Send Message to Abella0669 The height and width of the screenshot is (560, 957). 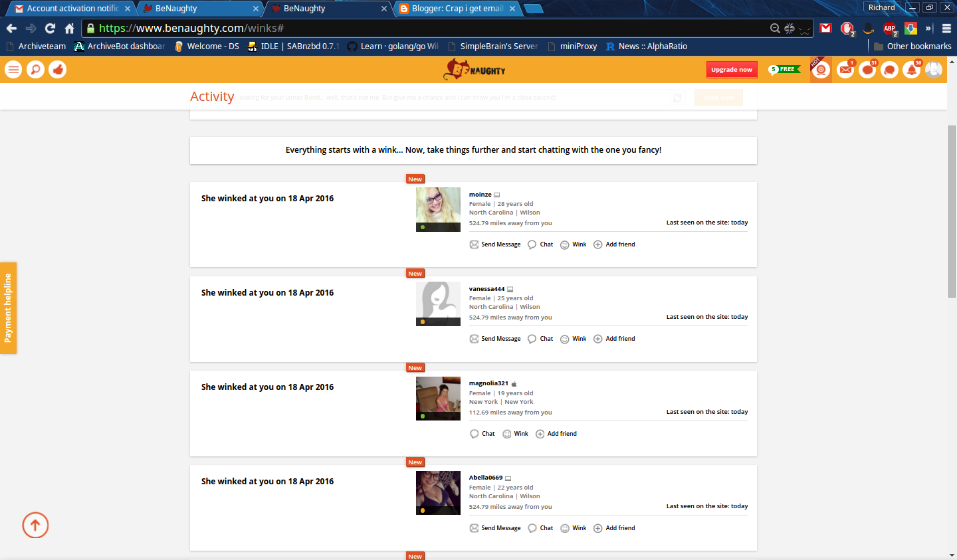point(495,528)
